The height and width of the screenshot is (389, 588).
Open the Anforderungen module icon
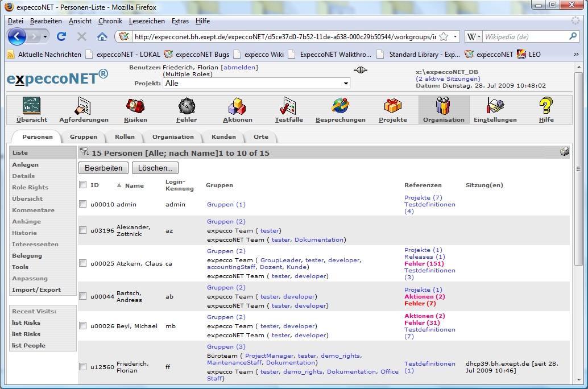84,105
